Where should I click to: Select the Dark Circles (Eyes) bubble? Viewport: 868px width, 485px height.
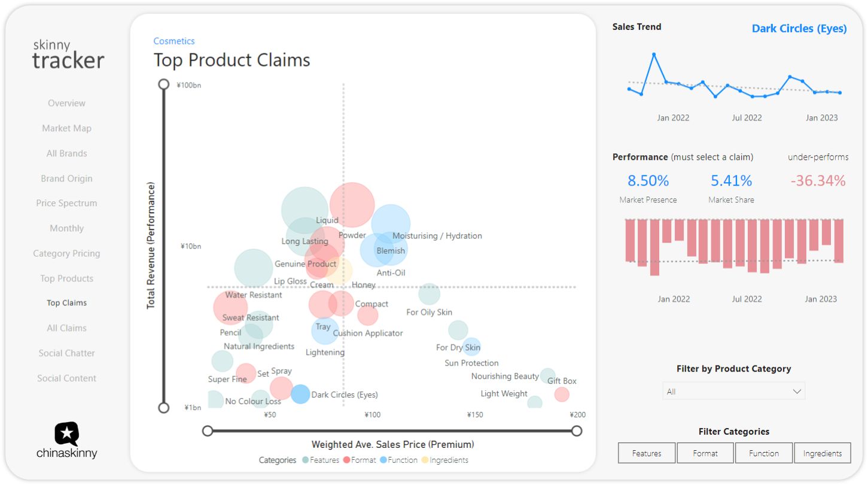[x=300, y=394]
